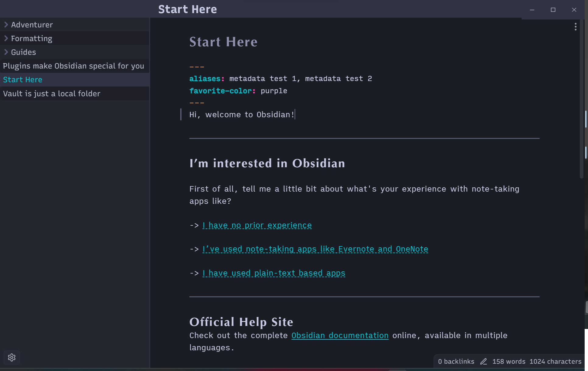Follow 'I have no prior experience' link
Image resolution: width=588 pixels, height=371 pixels.
tap(257, 225)
